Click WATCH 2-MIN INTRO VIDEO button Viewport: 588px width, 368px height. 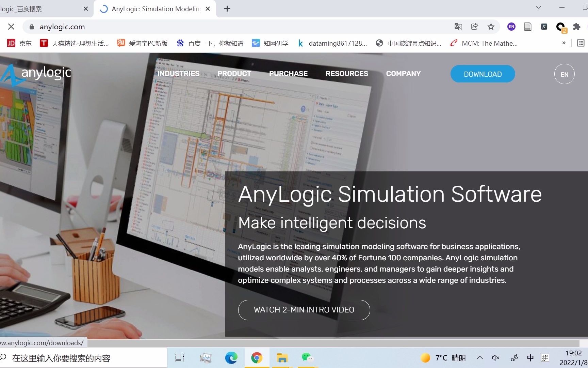click(x=304, y=310)
